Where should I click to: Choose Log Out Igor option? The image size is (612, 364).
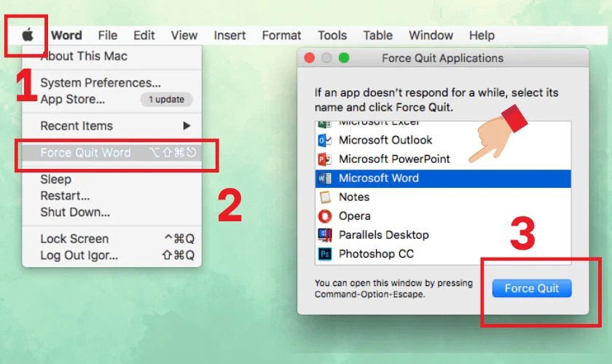point(79,256)
